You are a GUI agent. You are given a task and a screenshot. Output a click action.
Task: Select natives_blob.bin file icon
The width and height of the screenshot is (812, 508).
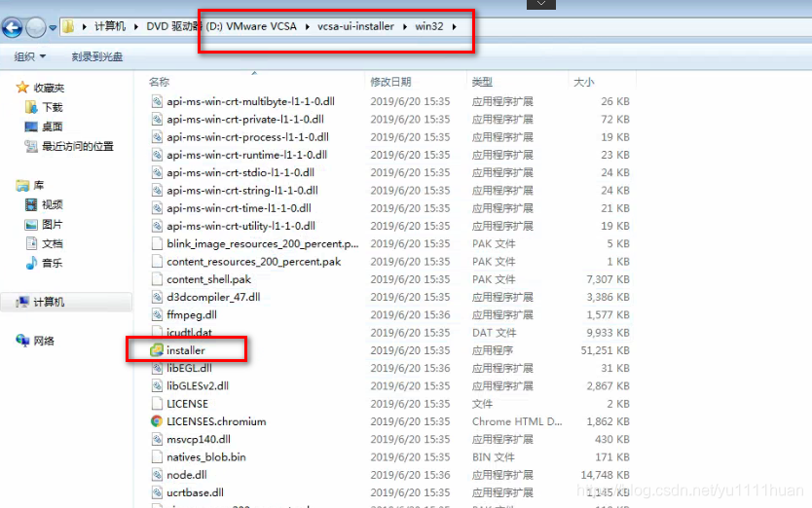tap(157, 457)
